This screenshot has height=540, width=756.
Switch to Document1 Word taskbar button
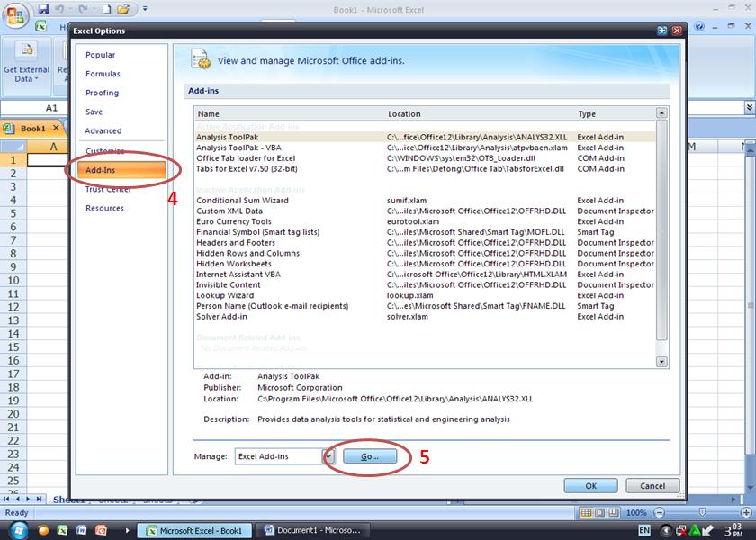click(312, 530)
